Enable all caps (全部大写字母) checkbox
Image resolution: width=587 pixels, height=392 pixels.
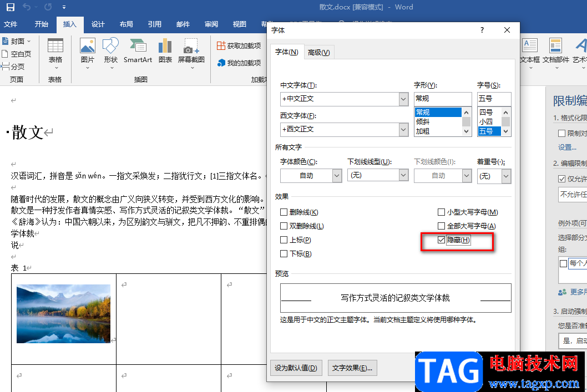click(442, 226)
